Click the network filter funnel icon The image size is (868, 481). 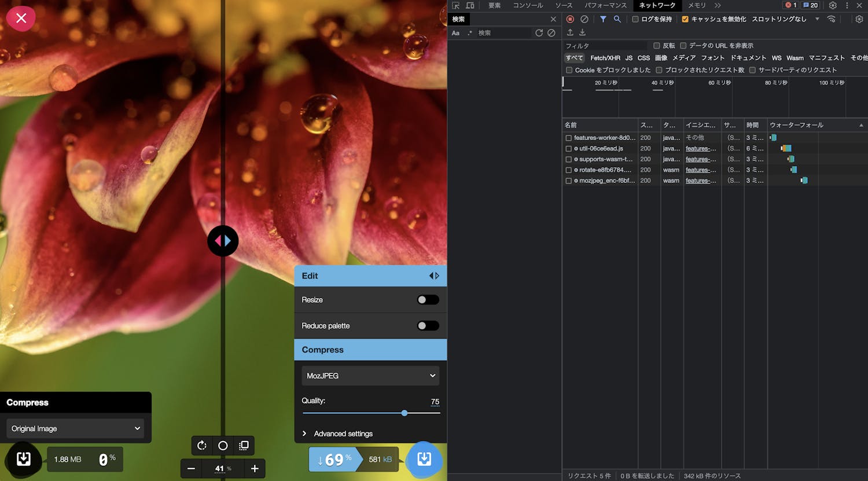point(603,19)
